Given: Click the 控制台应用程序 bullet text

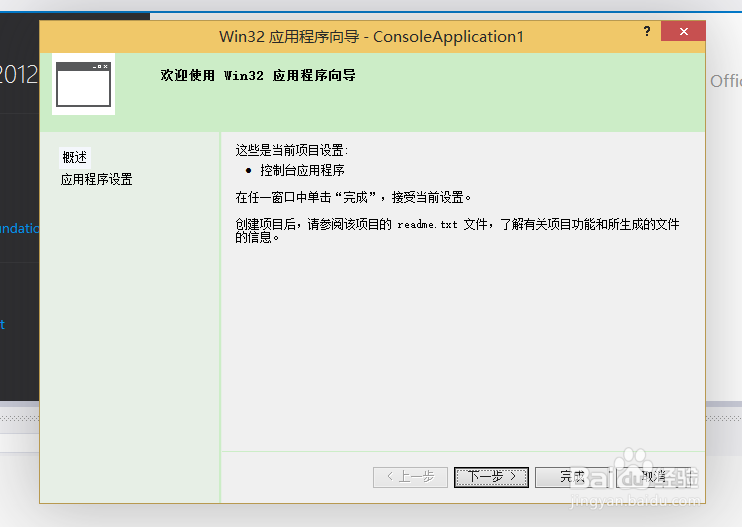Looking at the screenshot, I should pyautogui.click(x=302, y=170).
